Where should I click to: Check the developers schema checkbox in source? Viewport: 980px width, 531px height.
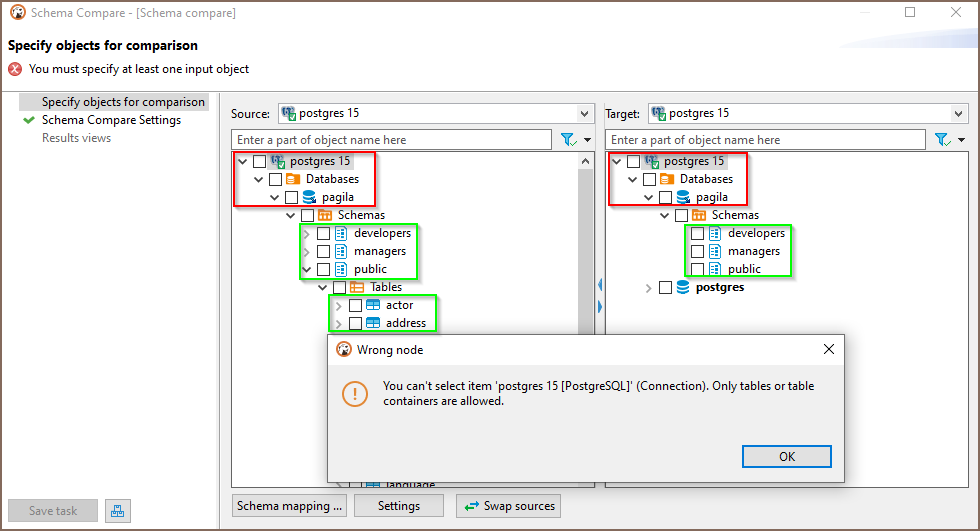(x=323, y=233)
